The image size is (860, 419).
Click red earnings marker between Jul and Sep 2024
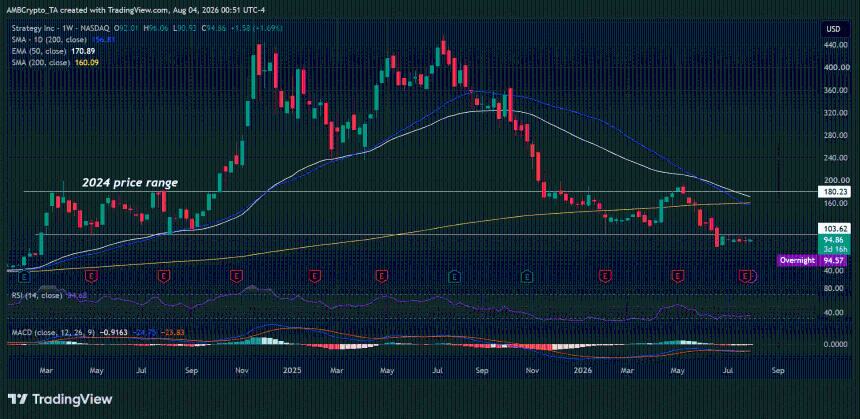[163, 274]
